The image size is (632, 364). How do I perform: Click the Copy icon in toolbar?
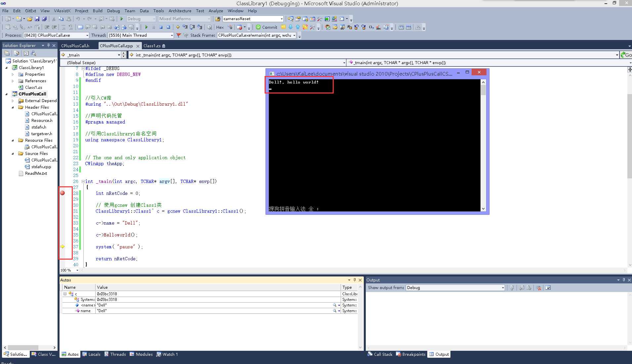pos(61,19)
